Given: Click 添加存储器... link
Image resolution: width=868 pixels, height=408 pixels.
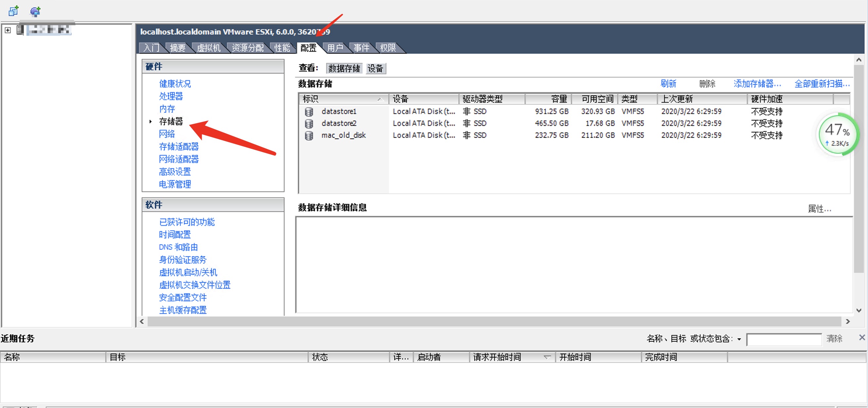Looking at the screenshot, I should click(x=757, y=84).
